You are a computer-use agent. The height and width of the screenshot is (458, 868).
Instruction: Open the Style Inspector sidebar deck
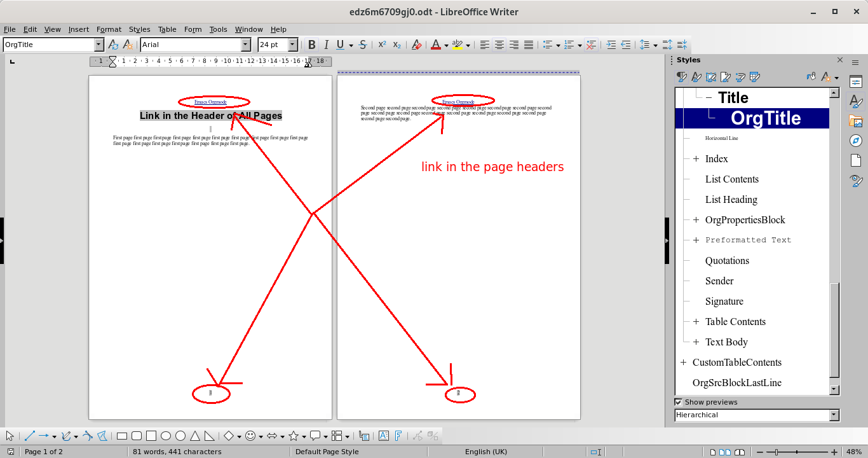point(856,181)
